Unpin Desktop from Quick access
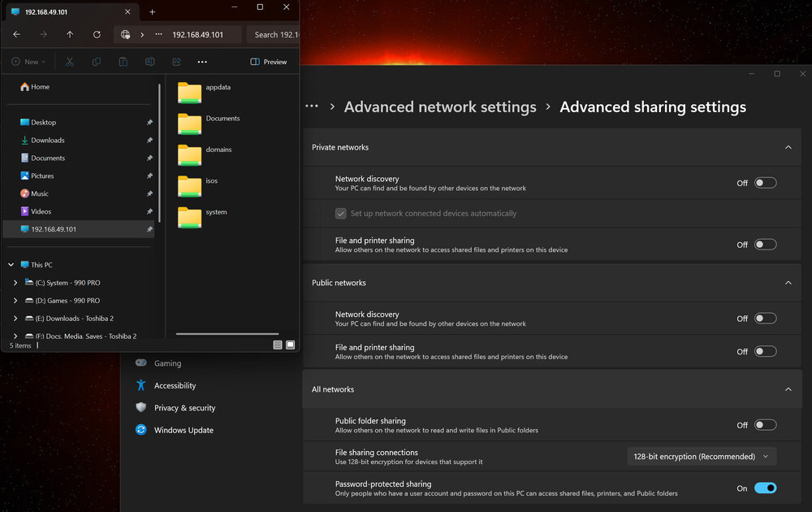The image size is (812, 512). click(x=149, y=122)
